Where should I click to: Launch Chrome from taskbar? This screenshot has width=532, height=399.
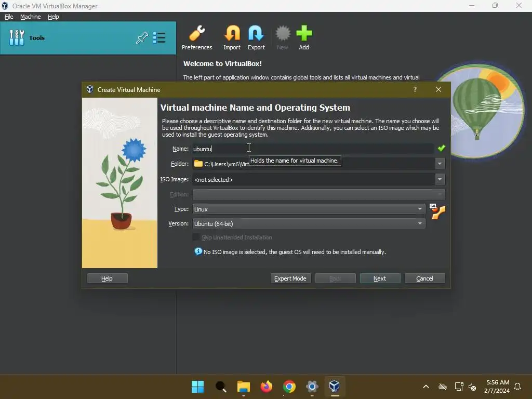[x=289, y=387]
